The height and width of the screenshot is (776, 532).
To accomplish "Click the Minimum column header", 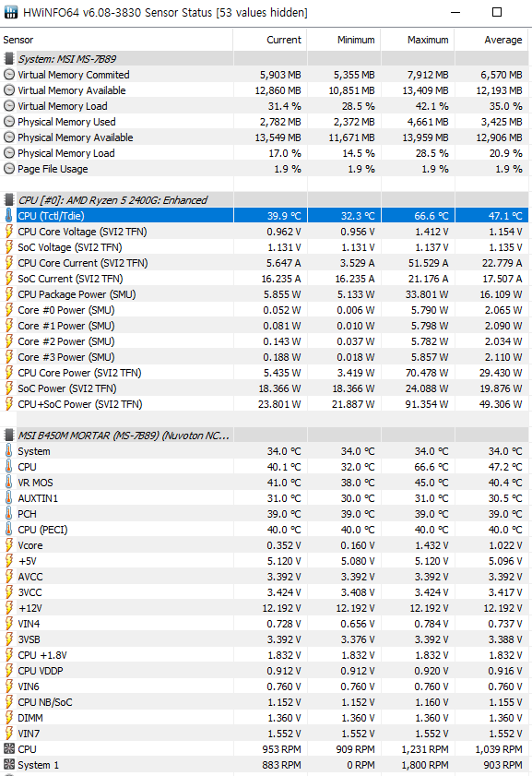I will 344,40.
